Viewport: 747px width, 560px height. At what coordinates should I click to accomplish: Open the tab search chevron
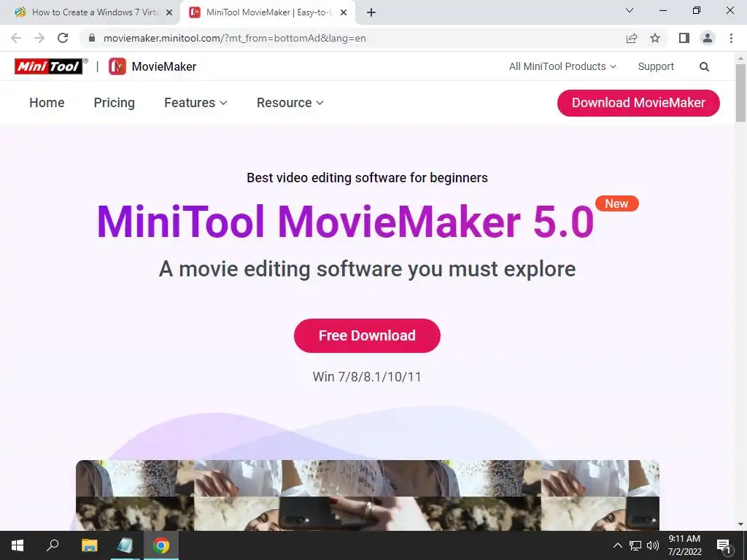click(630, 10)
